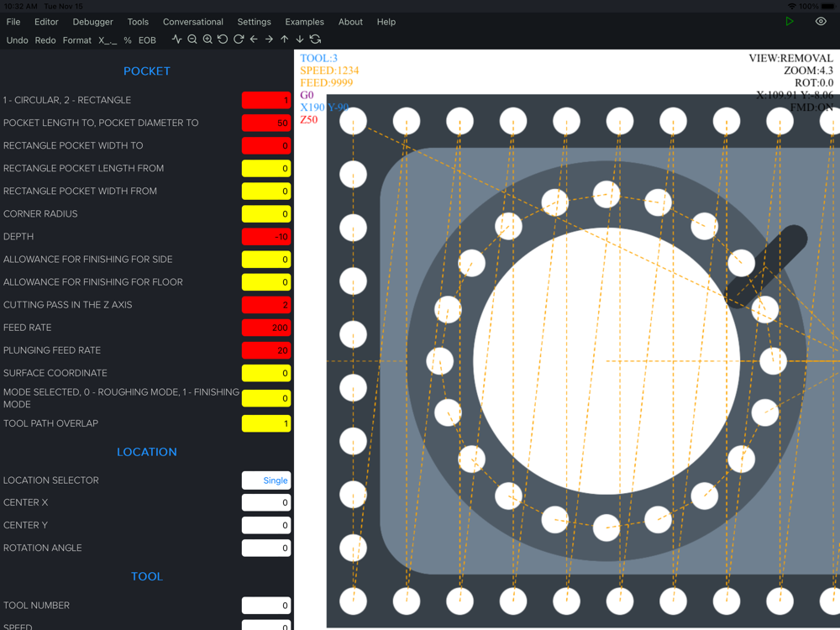
Task: Zoom out the toolpath view
Action: point(192,39)
